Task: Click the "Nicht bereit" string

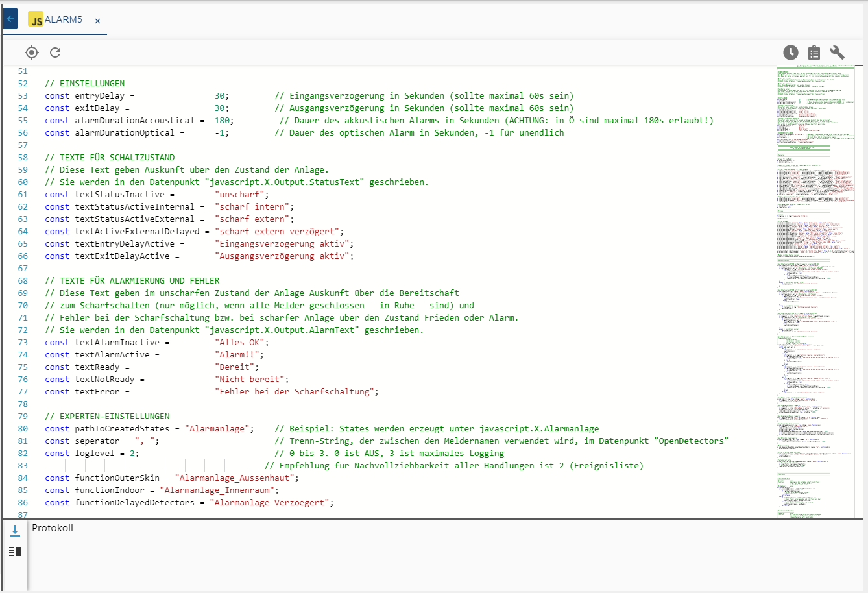Action: (x=249, y=380)
